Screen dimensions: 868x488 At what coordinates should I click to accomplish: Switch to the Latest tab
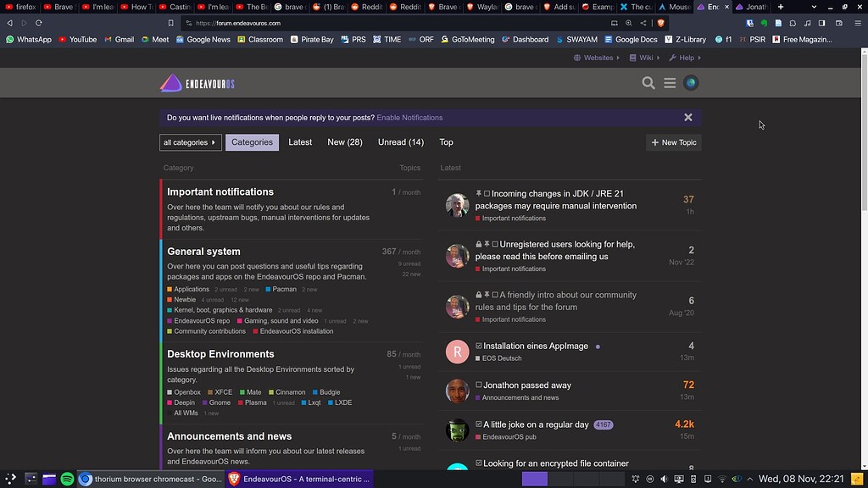(x=300, y=142)
